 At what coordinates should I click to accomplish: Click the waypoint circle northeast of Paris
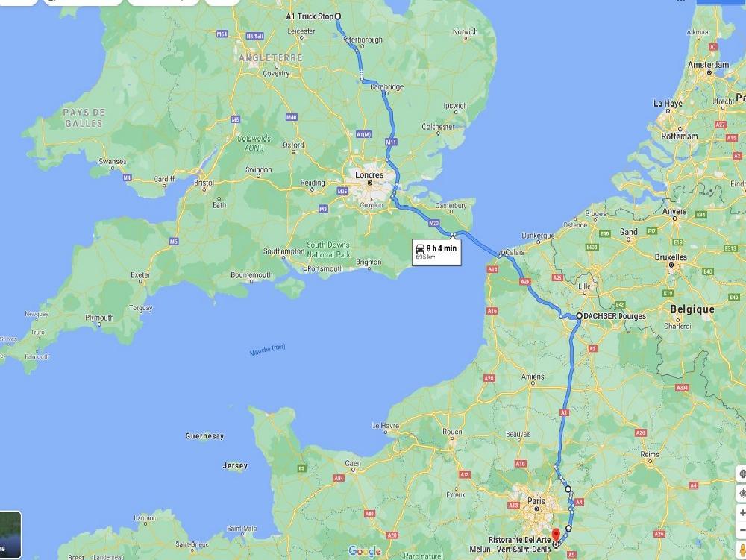pyautogui.click(x=568, y=488)
